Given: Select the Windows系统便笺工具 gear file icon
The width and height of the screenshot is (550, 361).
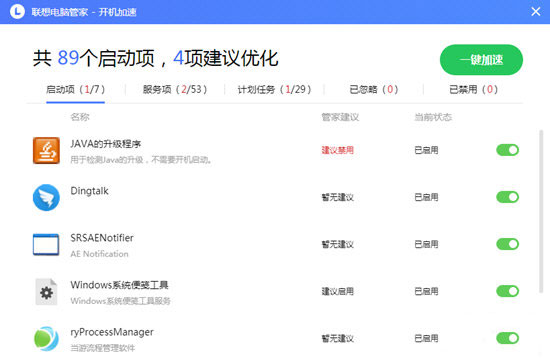Looking at the screenshot, I should coord(46,292).
